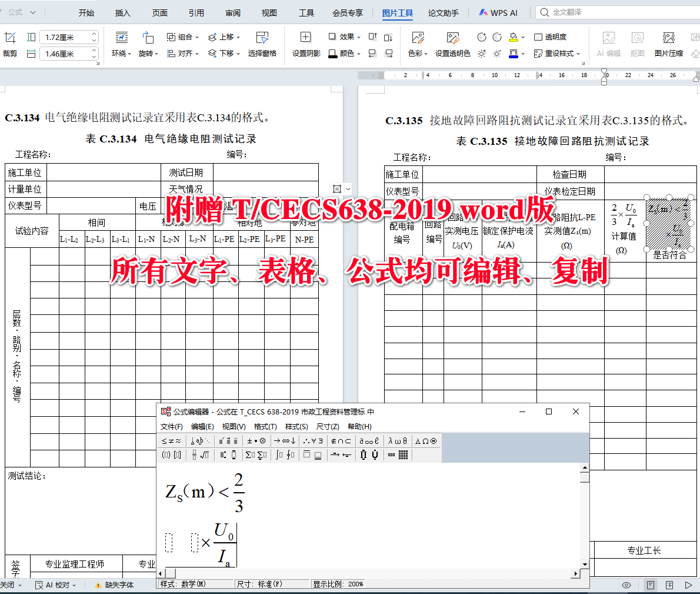Image resolution: width=700 pixels, height=594 pixels.
Task: Open the picture border color dropdown arrow
Action: (x=523, y=54)
